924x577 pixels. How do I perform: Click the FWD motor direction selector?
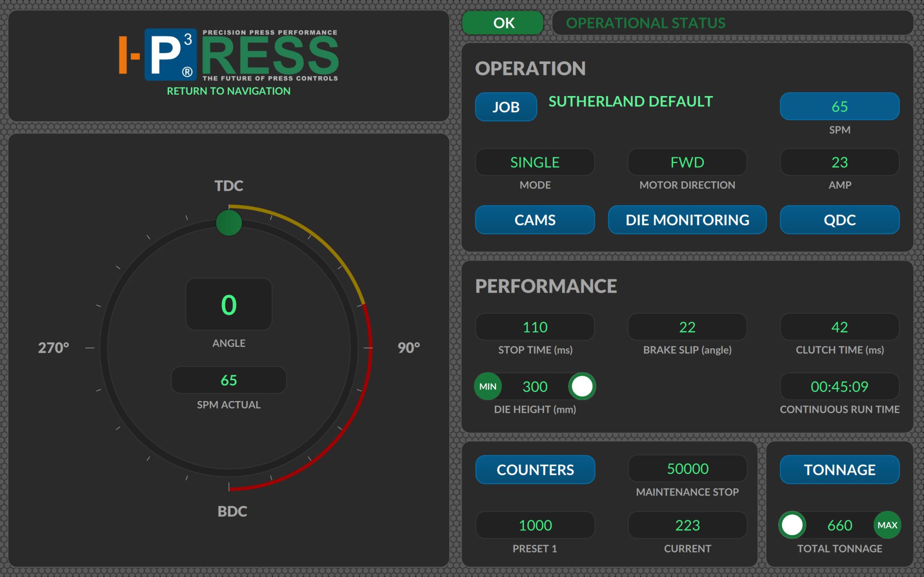pyautogui.click(x=687, y=162)
